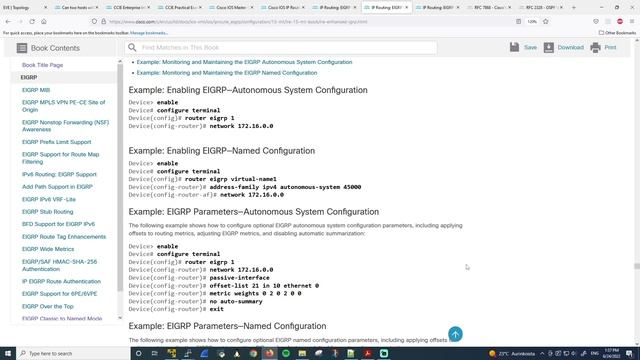The image size is (640, 360).
Task: Click the page vertical scrollbar thumb
Action: 637,266
